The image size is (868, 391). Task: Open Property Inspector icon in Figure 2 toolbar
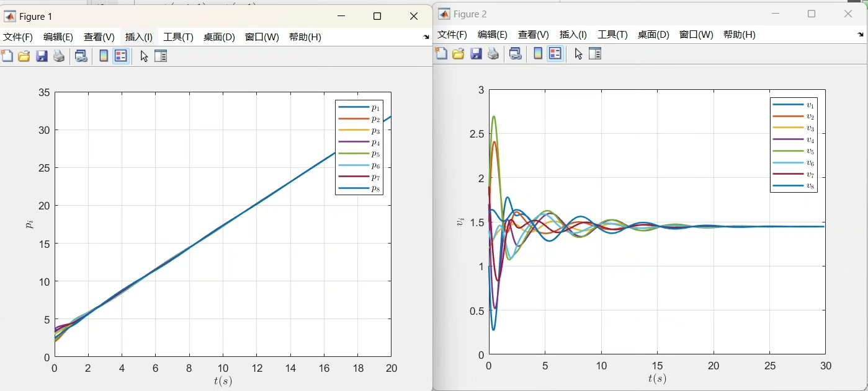pyautogui.click(x=595, y=54)
